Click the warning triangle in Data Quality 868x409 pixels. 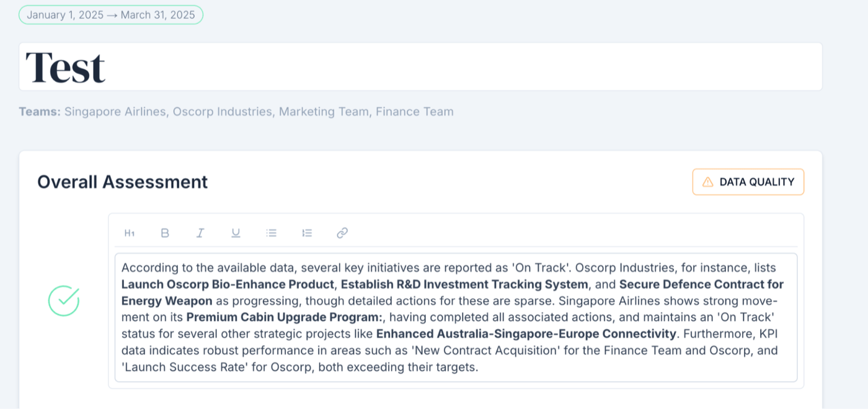(x=707, y=182)
